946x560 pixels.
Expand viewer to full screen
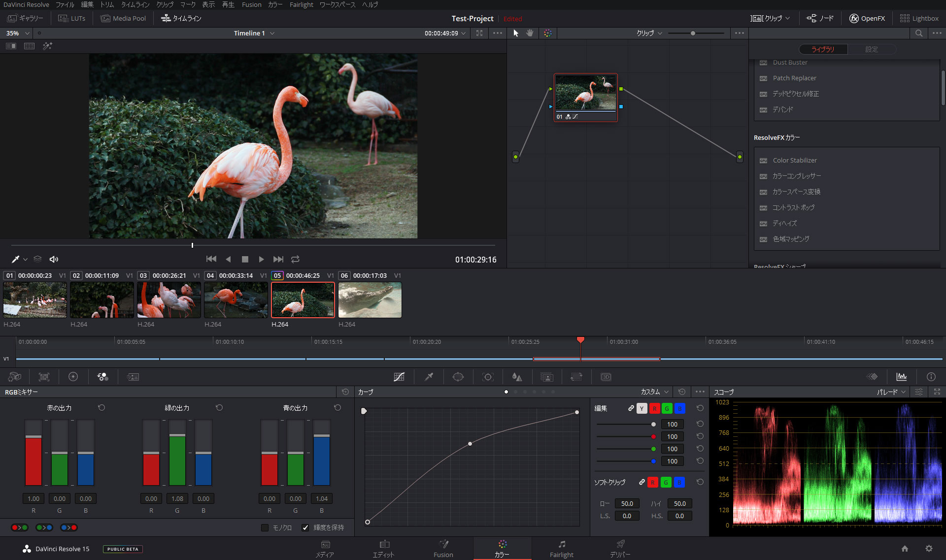[479, 33]
